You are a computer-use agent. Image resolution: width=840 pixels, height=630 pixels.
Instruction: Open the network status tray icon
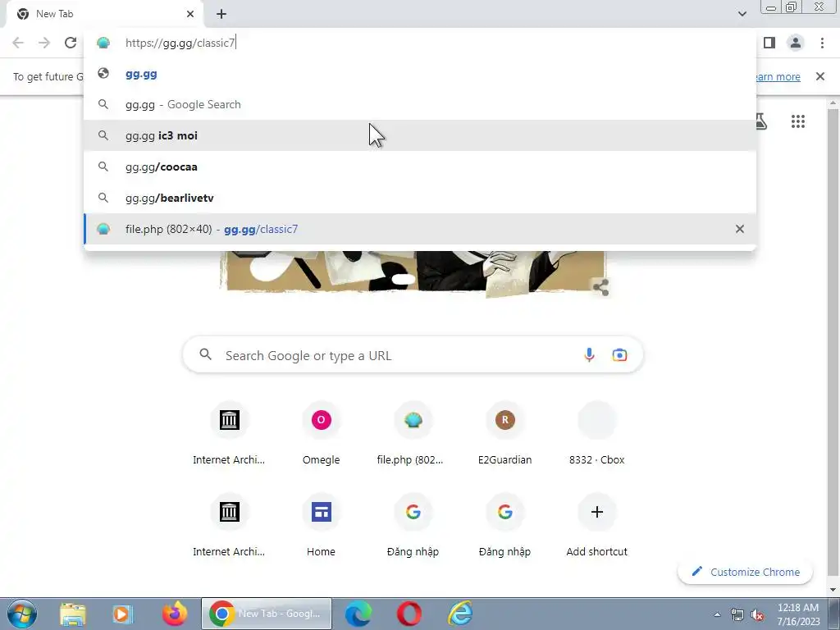(x=737, y=614)
